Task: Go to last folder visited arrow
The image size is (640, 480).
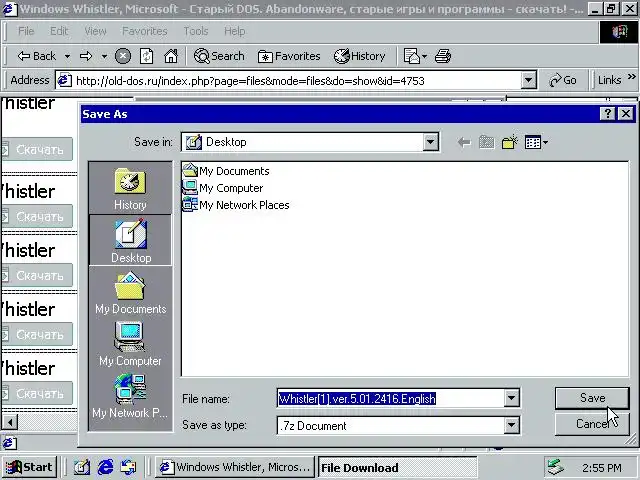Action: (x=464, y=142)
